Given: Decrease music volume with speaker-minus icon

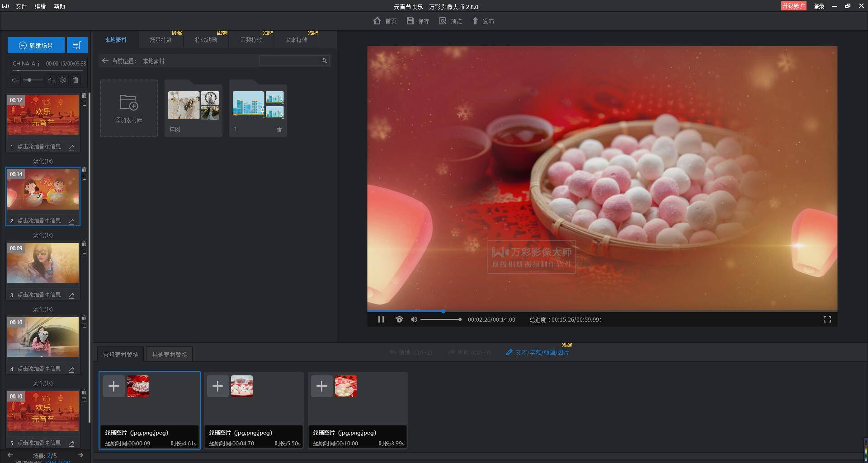Looking at the screenshot, I should [x=15, y=80].
